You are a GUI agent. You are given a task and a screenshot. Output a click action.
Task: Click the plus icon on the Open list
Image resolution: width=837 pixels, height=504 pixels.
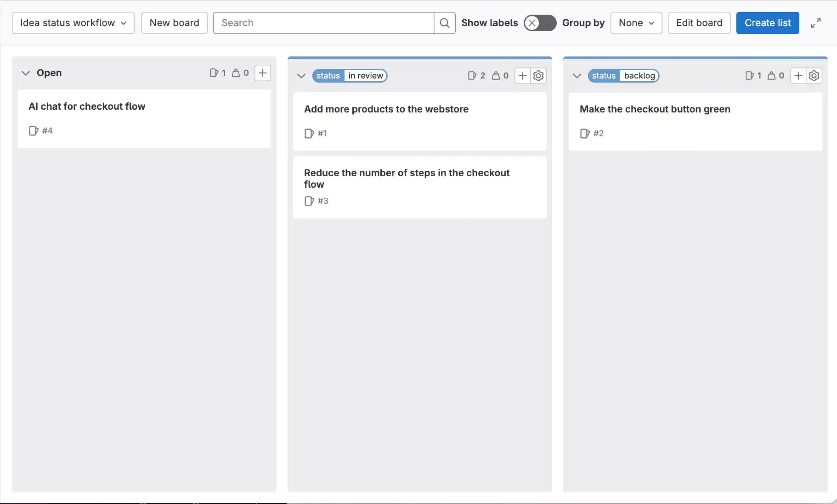(262, 73)
